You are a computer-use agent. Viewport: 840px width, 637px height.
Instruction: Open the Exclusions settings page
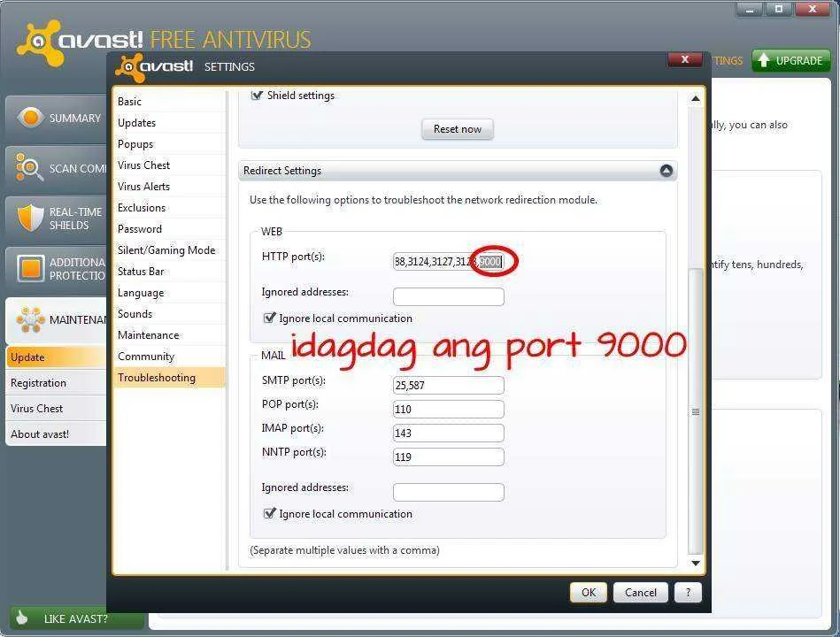pyautogui.click(x=169, y=208)
